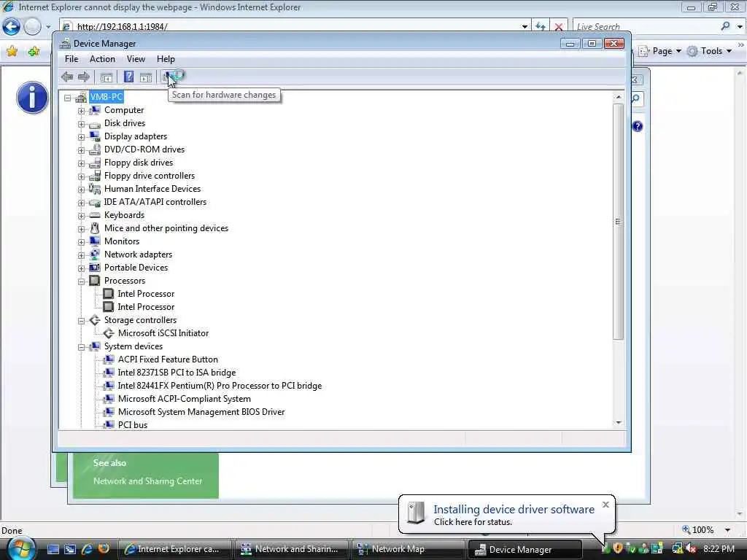This screenshot has width=747, height=560.
Task: Expand the Keyboards category
Action: (82, 216)
